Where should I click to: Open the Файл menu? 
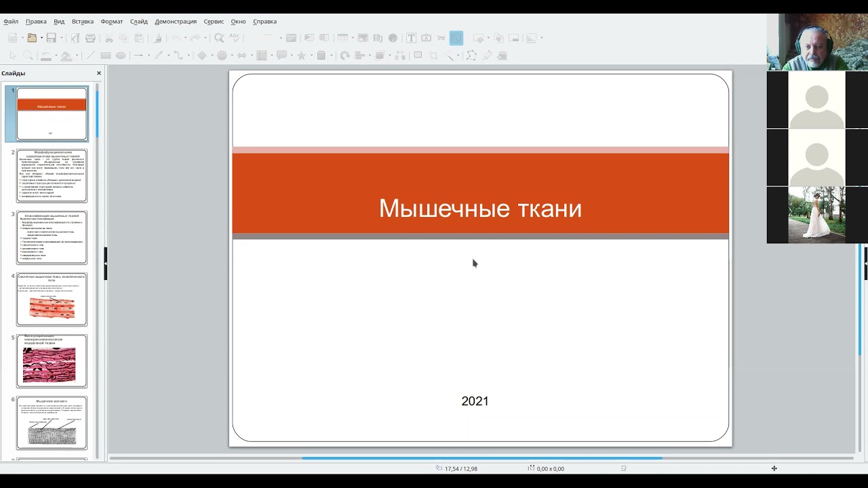(x=11, y=21)
